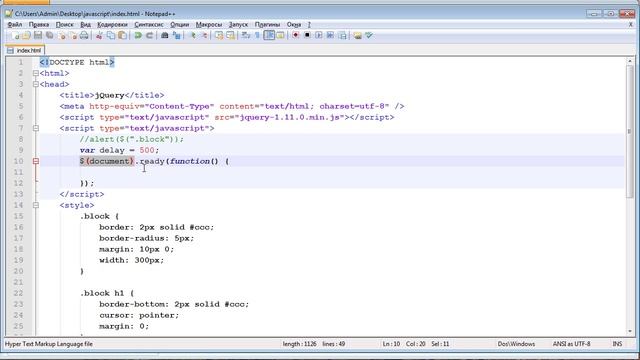Click 'length : 1126' in the status bar
Viewport: 640px width, 360px height.
pyautogui.click(x=300, y=344)
